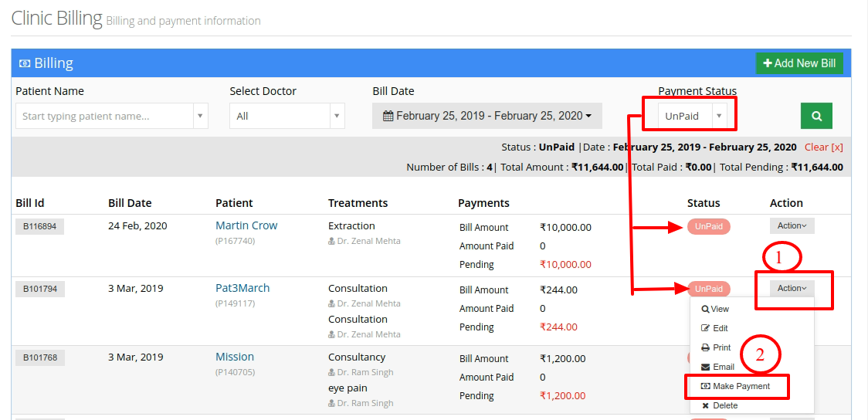Open Action dropdown for Martin Crow bill

tap(792, 225)
